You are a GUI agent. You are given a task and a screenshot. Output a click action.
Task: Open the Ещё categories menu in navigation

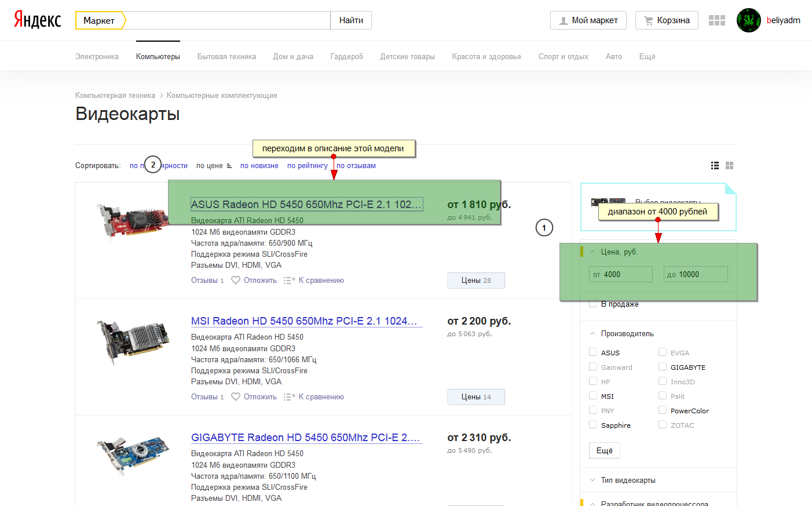click(x=648, y=57)
